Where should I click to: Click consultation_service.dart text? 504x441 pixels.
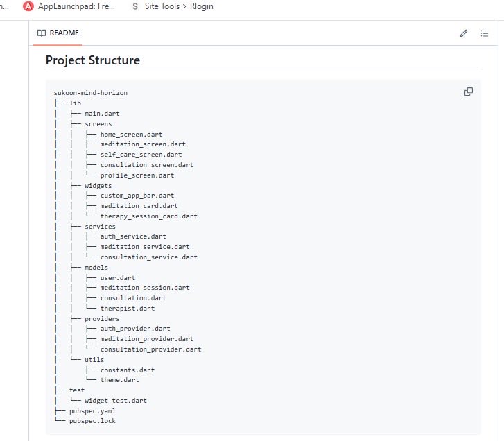(x=149, y=257)
